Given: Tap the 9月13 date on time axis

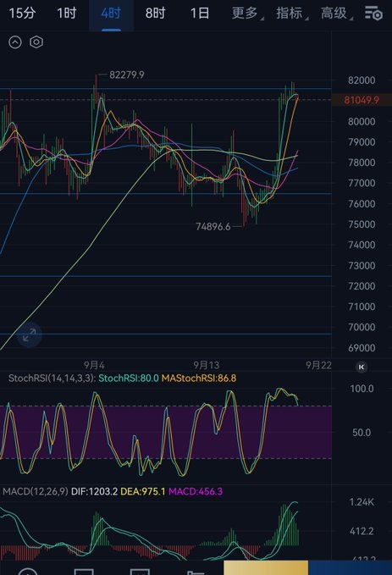Looking at the screenshot, I should click(x=207, y=365).
